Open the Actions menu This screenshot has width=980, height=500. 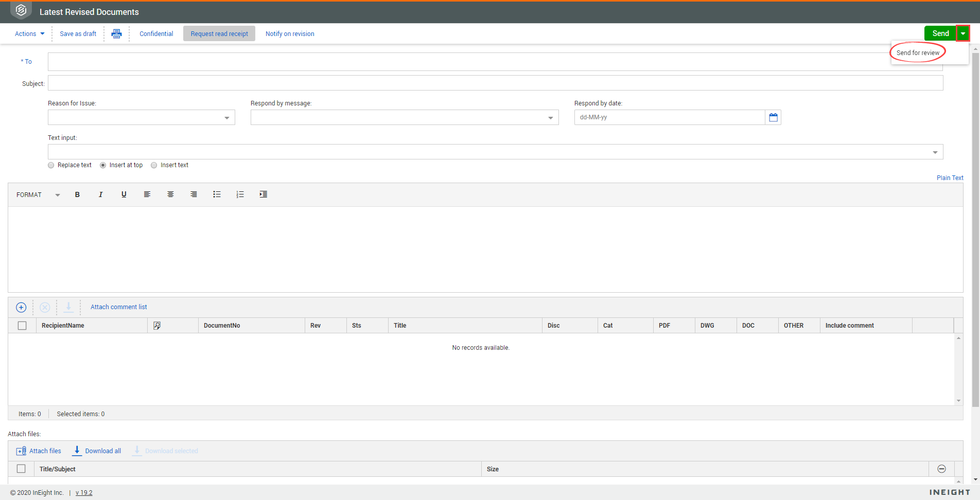29,34
